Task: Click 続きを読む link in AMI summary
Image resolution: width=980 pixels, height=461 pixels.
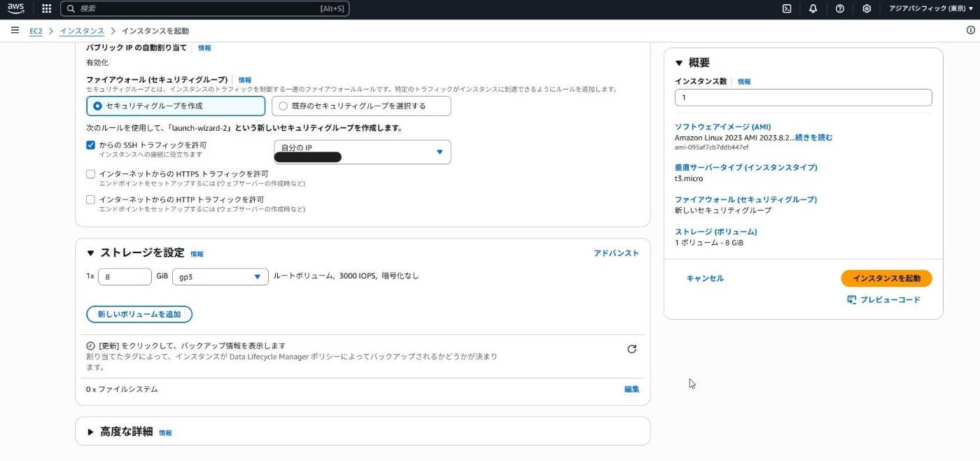Action: coord(813,138)
